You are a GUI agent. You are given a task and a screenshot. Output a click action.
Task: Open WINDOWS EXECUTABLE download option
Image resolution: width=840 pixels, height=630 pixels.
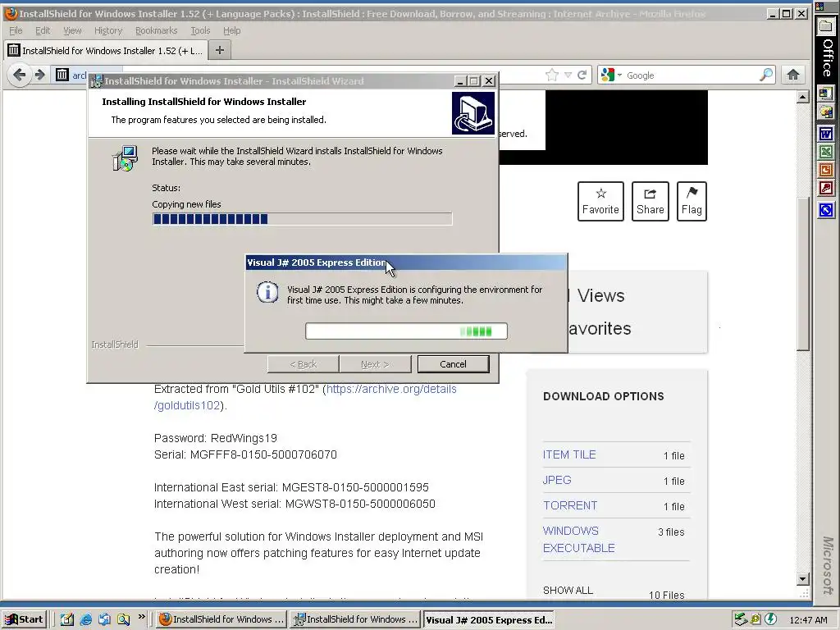(578, 539)
